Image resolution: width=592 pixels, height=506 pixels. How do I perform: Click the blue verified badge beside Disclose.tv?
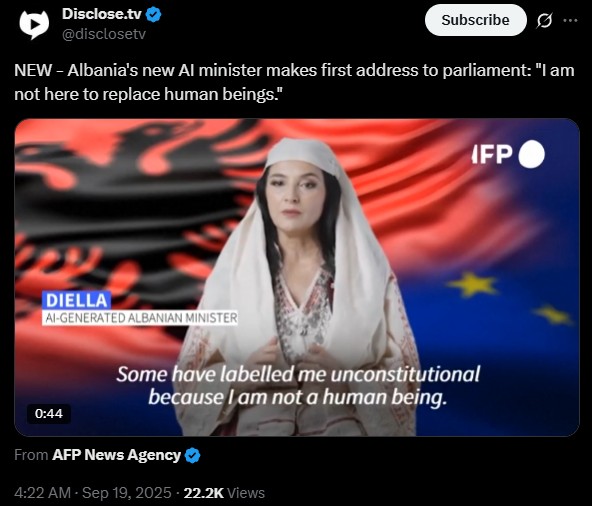[x=154, y=14]
